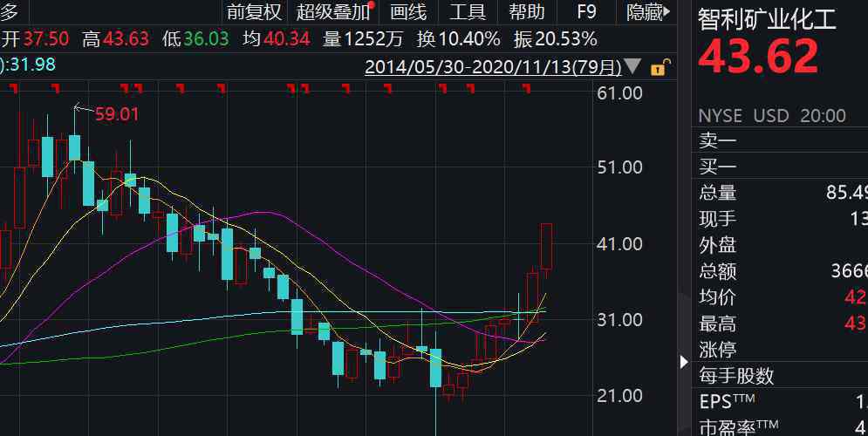Viewport: 868px width, 436px height.
Task: Click the latest red candlestick at far right
Action: click(x=547, y=246)
